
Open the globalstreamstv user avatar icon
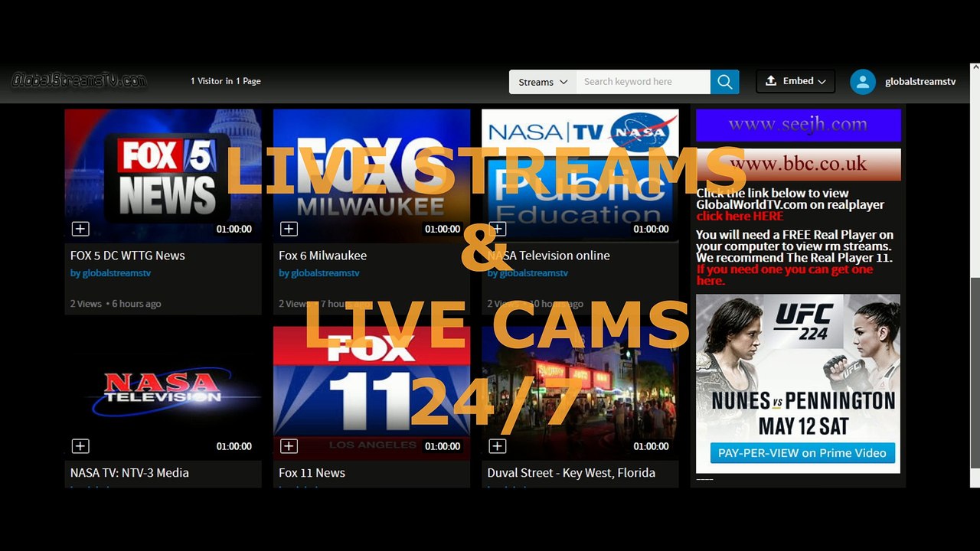(x=863, y=82)
